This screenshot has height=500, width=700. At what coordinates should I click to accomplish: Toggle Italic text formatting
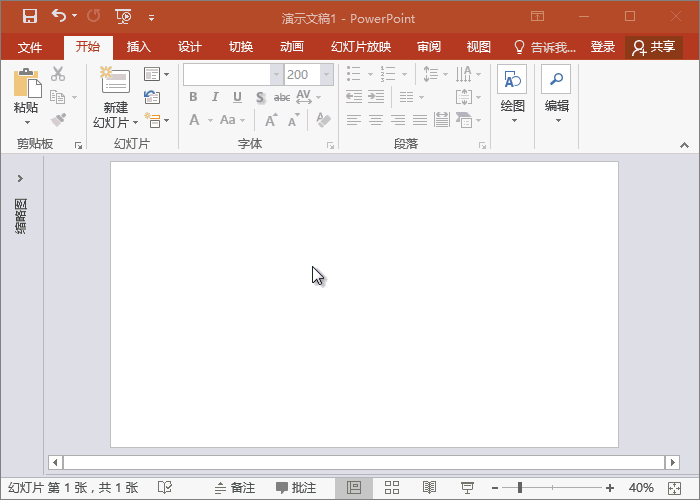pyautogui.click(x=215, y=97)
